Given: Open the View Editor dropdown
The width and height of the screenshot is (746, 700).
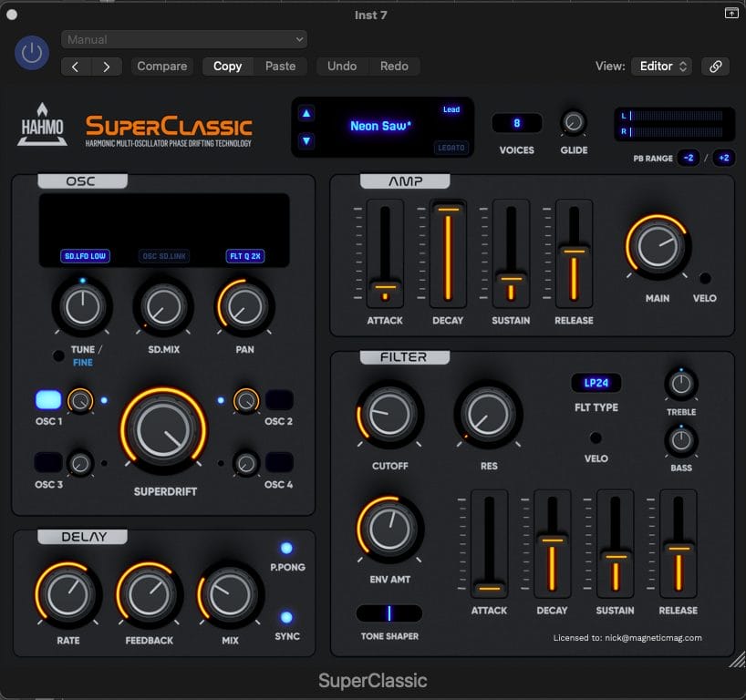Looking at the screenshot, I should coord(661,67).
